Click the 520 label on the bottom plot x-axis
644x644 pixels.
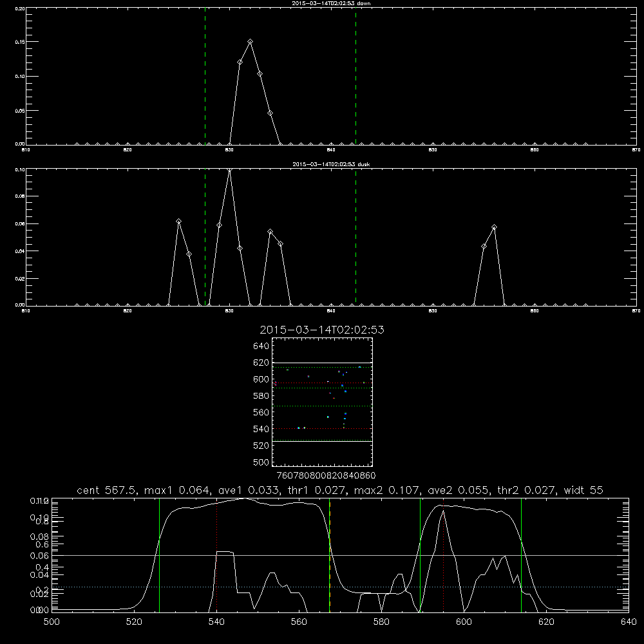coord(134,622)
